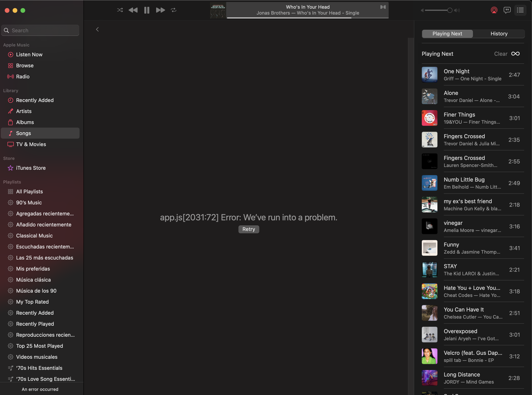Select the Playing Next tab

point(447,34)
